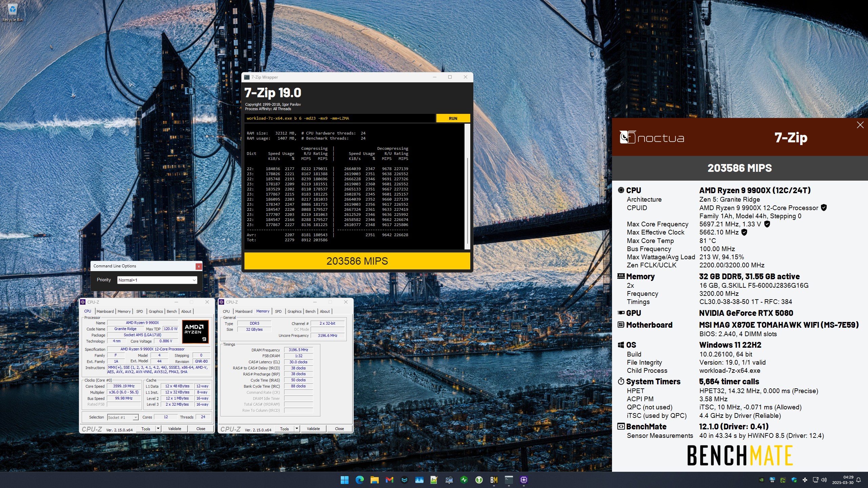
Task: Click the 'Windows 11 22H2' OS text
Action: coord(730,345)
